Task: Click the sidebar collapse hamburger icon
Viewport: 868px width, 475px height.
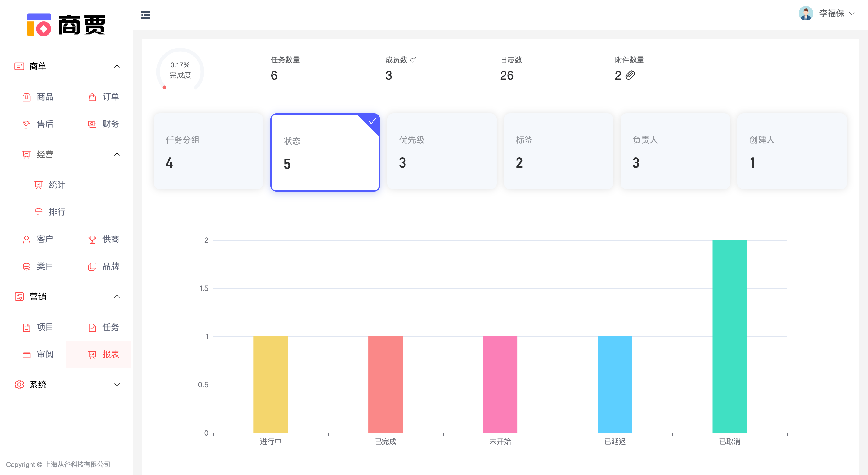Action: (x=145, y=15)
